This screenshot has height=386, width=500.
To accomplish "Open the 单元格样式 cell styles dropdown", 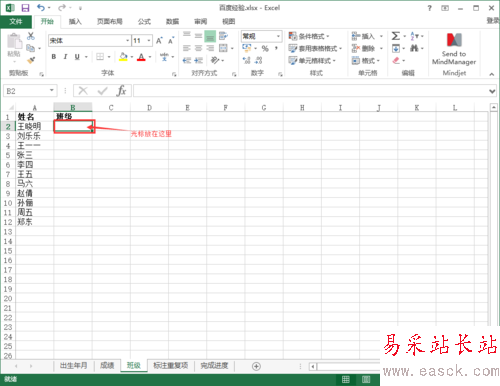I will point(312,61).
